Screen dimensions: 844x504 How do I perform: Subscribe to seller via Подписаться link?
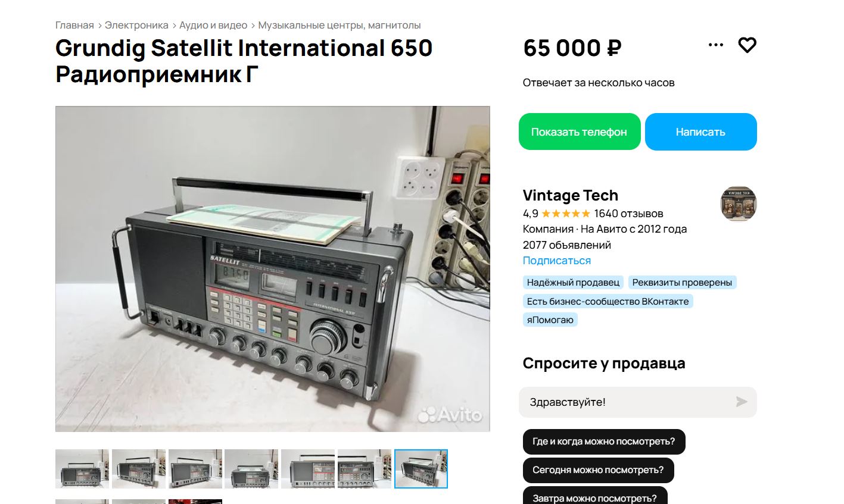(557, 261)
